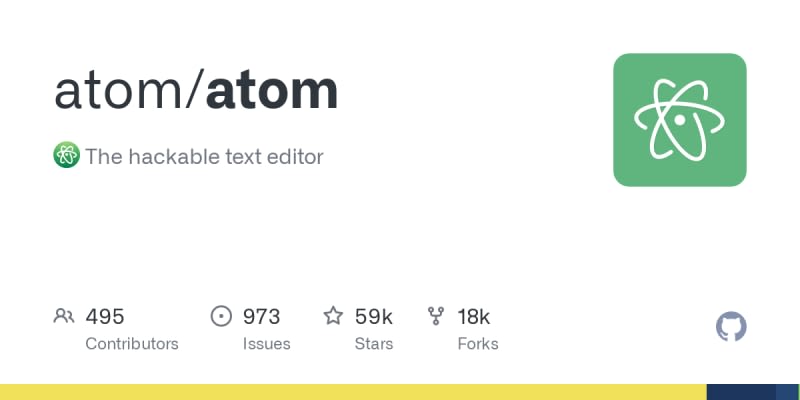The width and height of the screenshot is (800, 400).
Task: Click the large green Atom logo
Action: pos(680,120)
